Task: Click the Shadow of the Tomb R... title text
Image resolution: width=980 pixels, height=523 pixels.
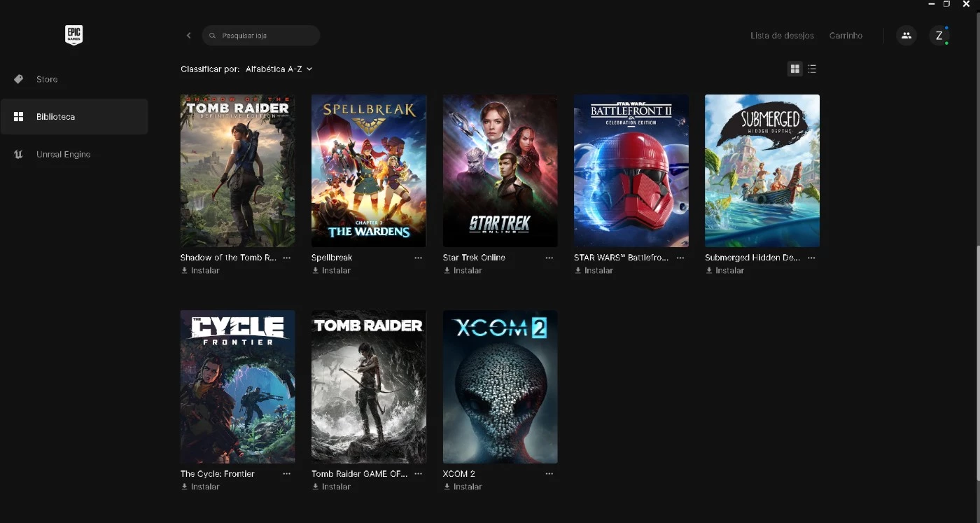Action: click(228, 258)
